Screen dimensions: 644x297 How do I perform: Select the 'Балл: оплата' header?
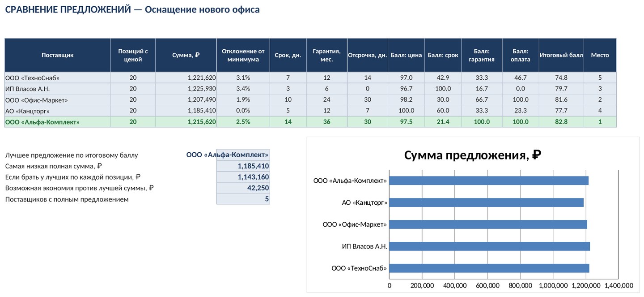(x=521, y=55)
